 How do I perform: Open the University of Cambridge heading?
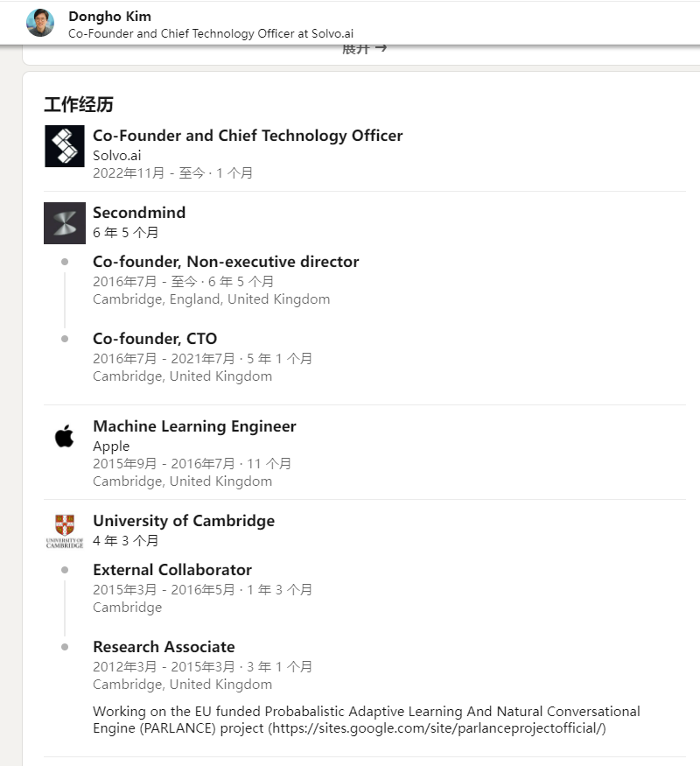pos(184,521)
